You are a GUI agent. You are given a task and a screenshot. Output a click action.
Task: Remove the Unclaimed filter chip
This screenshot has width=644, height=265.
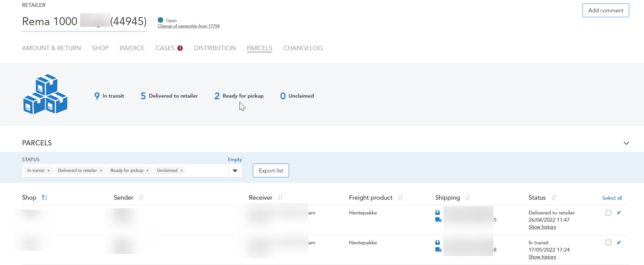tap(181, 170)
